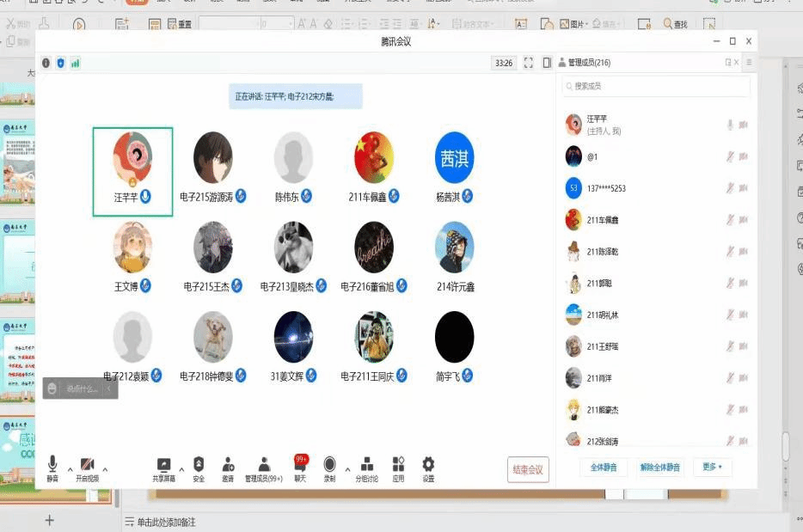Toggle 开启视频 camera on
This screenshot has width=803, height=532.
click(x=87, y=465)
